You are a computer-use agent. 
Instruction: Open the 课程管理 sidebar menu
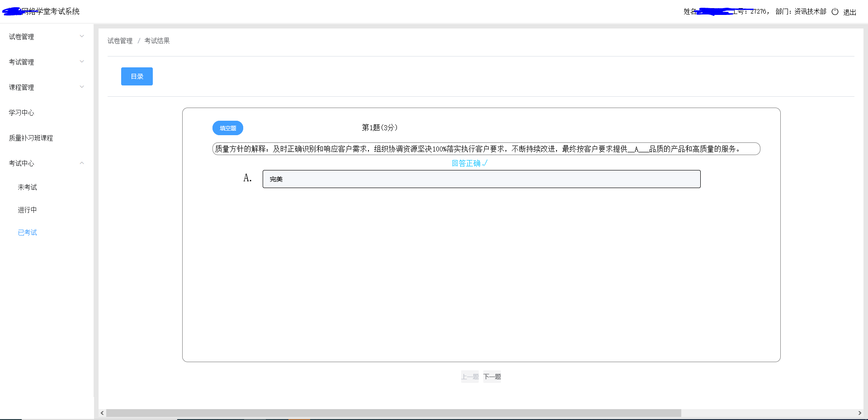point(47,87)
